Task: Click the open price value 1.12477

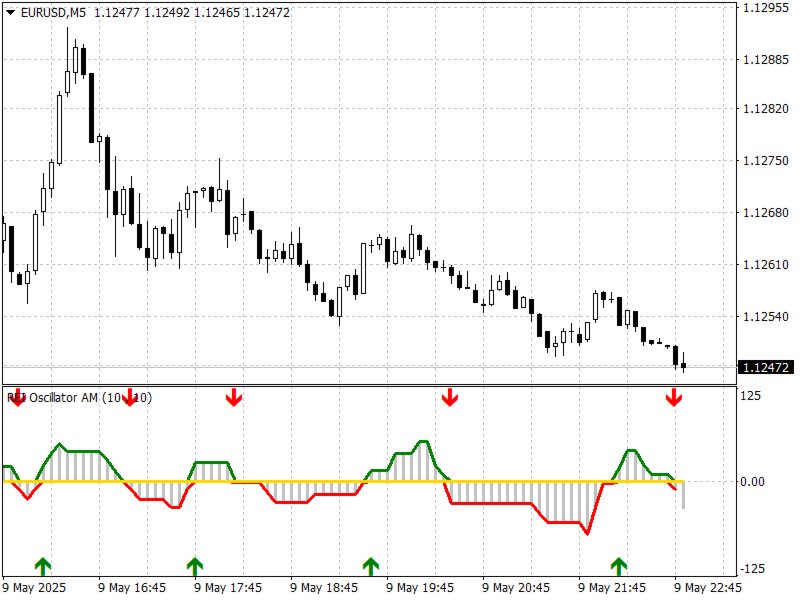Action: click(117, 13)
